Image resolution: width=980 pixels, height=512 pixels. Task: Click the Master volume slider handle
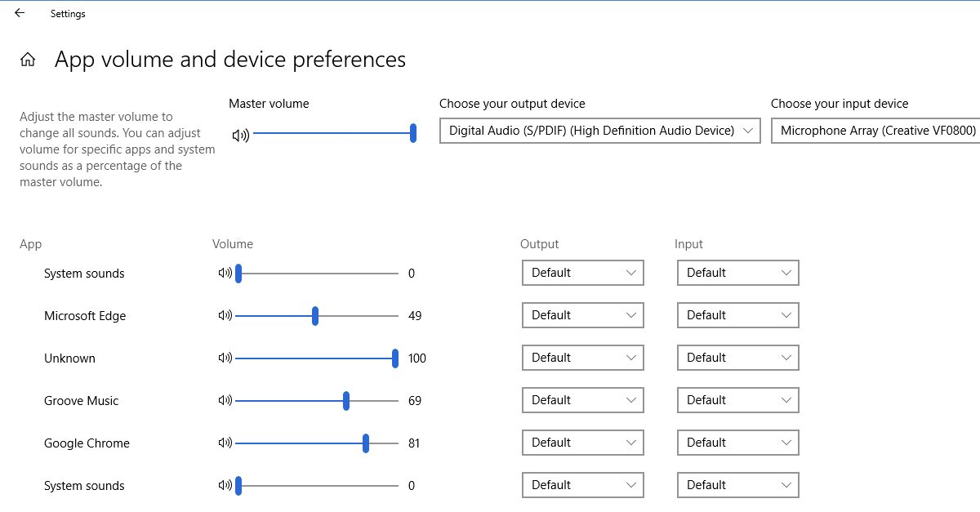pyautogui.click(x=413, y=132)
